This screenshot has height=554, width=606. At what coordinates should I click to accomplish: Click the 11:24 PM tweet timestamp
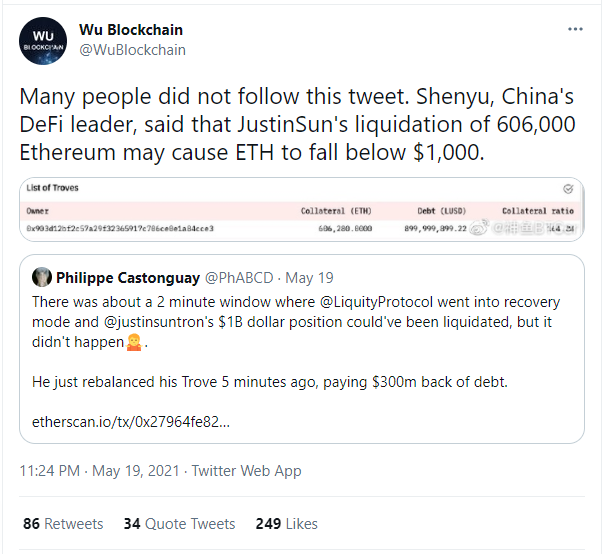[x=50, y=470]
